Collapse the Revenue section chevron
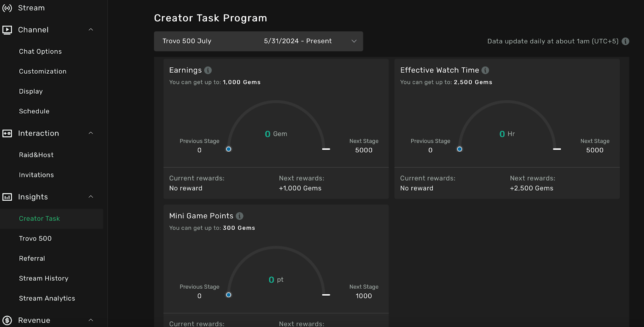This screenshot has width=644, height=327. click(91, 320)
